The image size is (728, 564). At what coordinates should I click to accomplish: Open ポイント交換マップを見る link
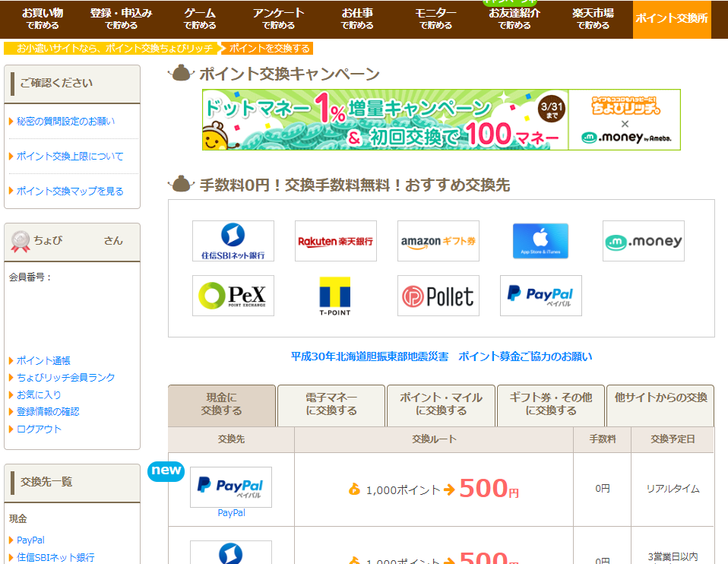[70, 191]
